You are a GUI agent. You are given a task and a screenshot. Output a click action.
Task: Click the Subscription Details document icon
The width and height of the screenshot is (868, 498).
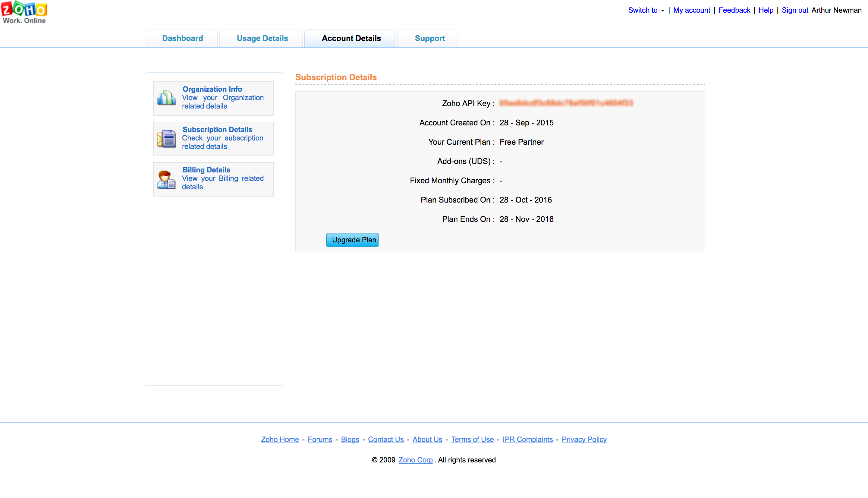(166, 139)
